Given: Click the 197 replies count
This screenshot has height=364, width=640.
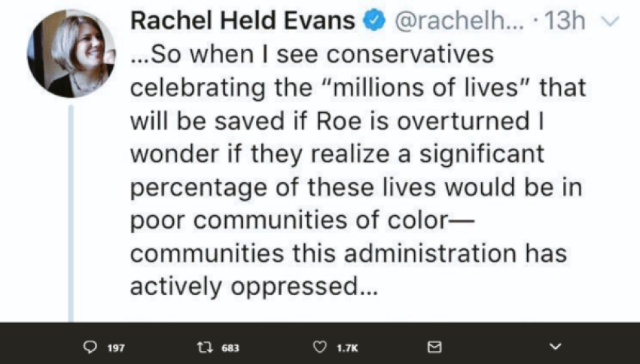Looking at the screenshot, I should click(114, 348).
